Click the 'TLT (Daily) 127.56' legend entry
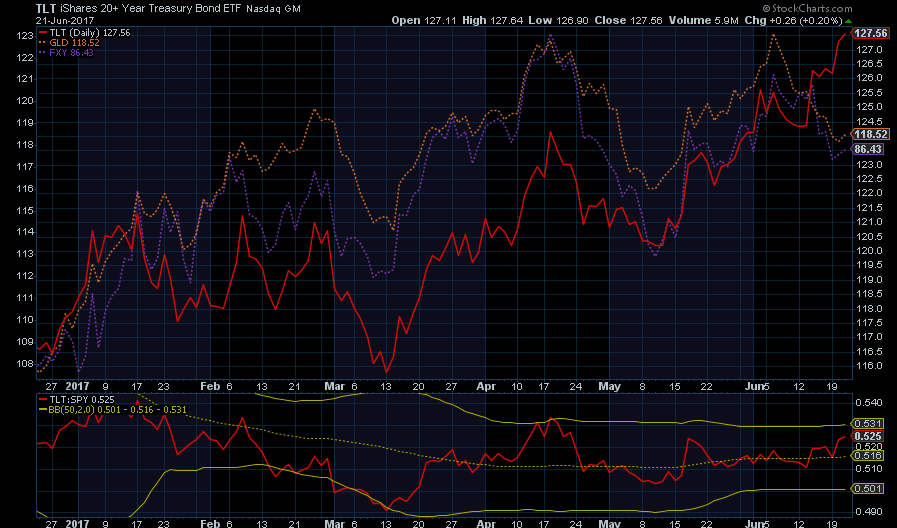 pos(90,33)
